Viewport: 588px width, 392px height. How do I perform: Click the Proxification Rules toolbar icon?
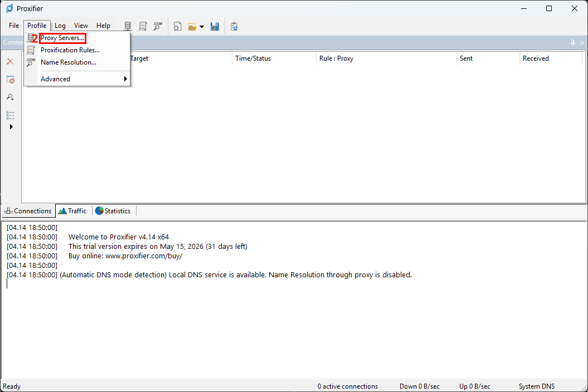[x=143, y=26]
